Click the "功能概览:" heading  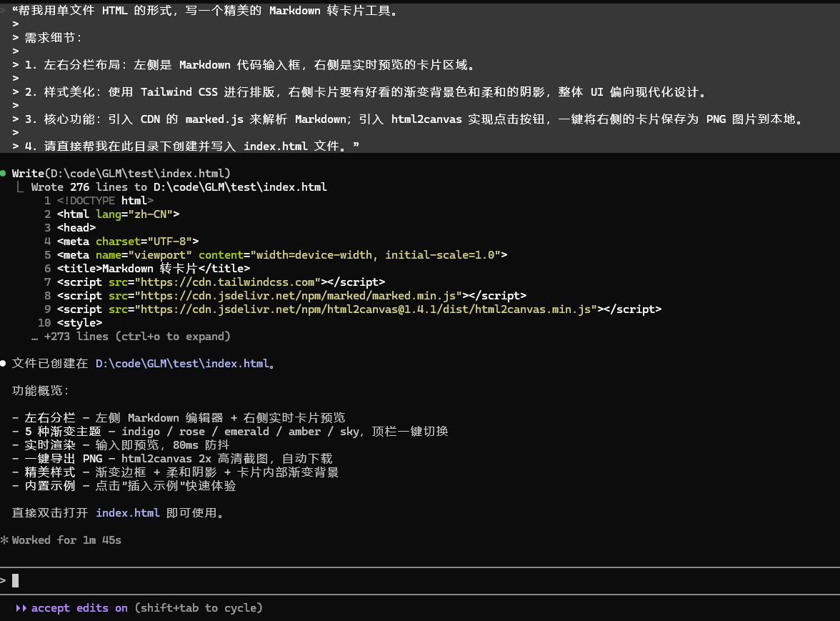40,391
